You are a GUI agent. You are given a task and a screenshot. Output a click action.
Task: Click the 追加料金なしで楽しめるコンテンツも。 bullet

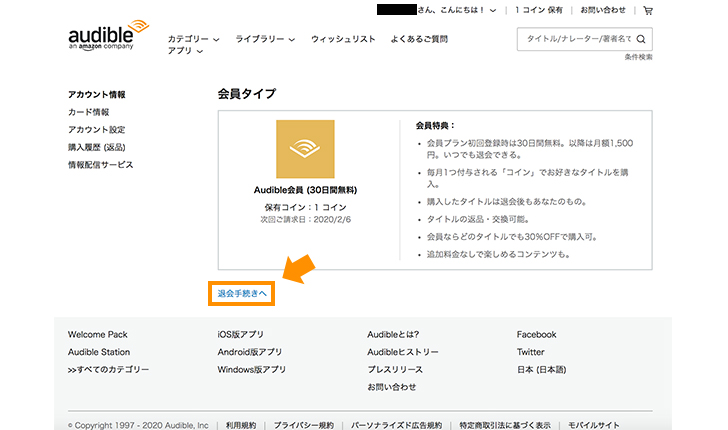point(498,254)
